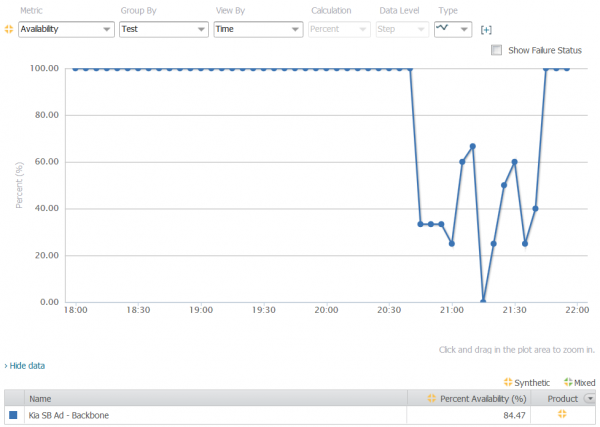600x427 pixels.
Task: Click the Product column header
Action: coord(562,399)
